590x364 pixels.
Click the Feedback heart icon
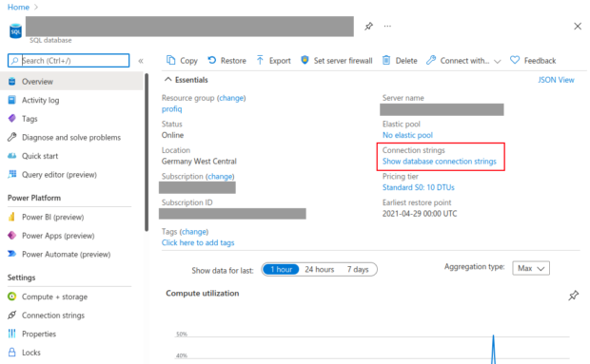515,60
